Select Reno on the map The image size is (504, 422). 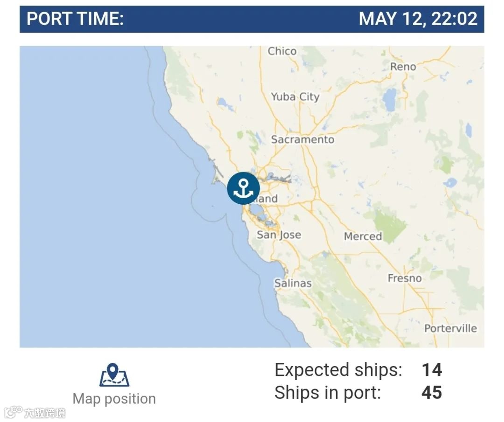403,67
